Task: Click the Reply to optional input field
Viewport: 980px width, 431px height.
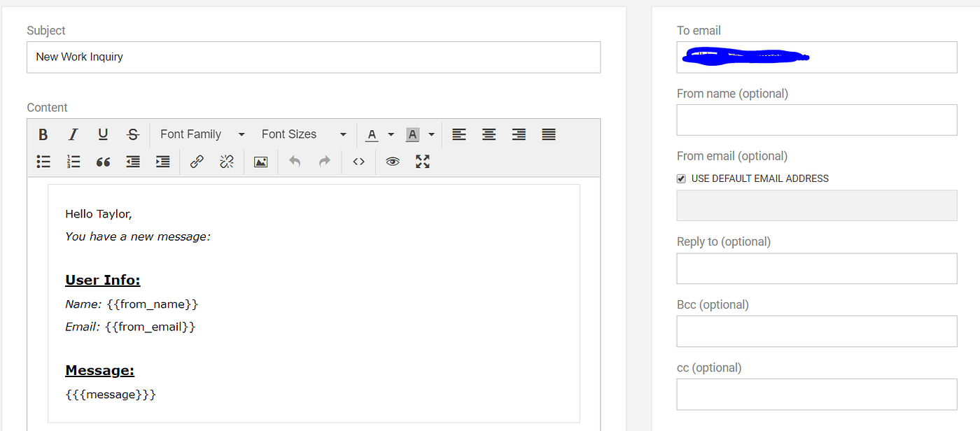Action: 816,269
